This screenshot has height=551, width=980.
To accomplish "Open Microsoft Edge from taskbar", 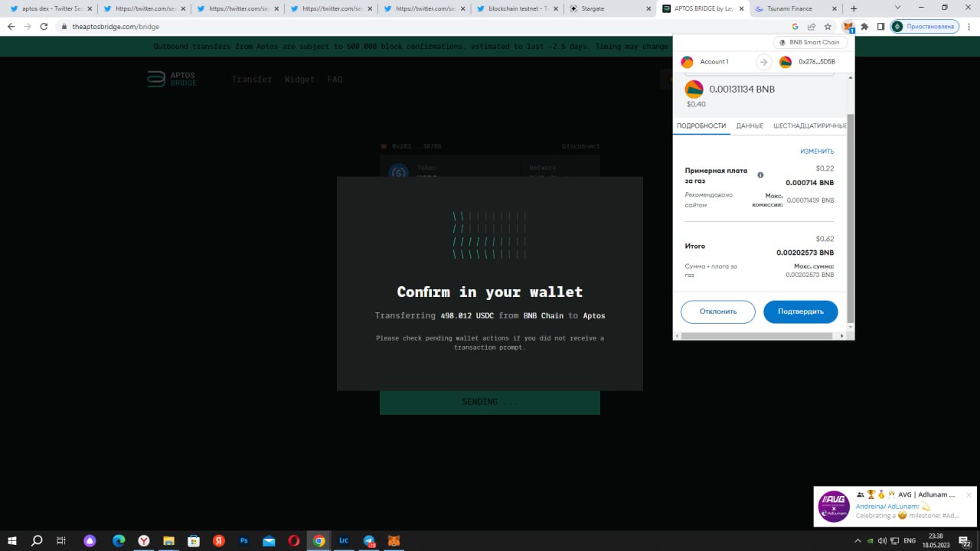I will click(x=119, y=540).
